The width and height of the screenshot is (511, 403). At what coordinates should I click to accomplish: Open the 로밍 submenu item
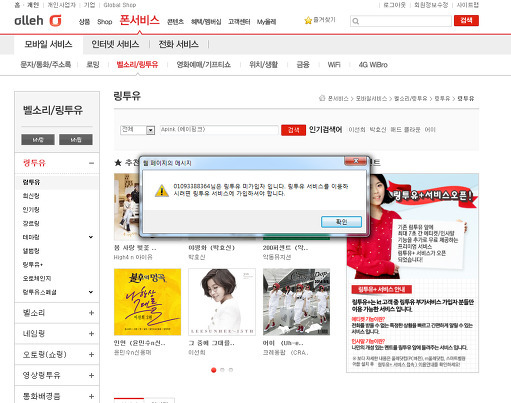pos(93,64)
